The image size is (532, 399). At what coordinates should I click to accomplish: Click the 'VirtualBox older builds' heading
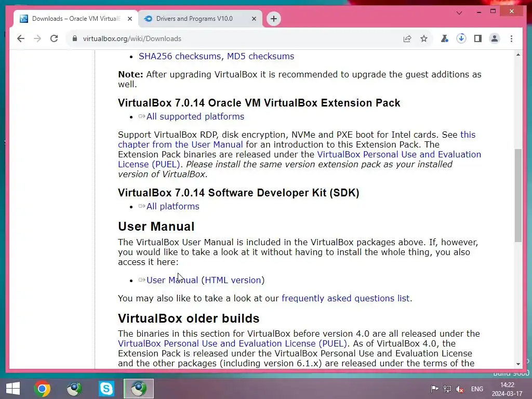click(189, 318)
